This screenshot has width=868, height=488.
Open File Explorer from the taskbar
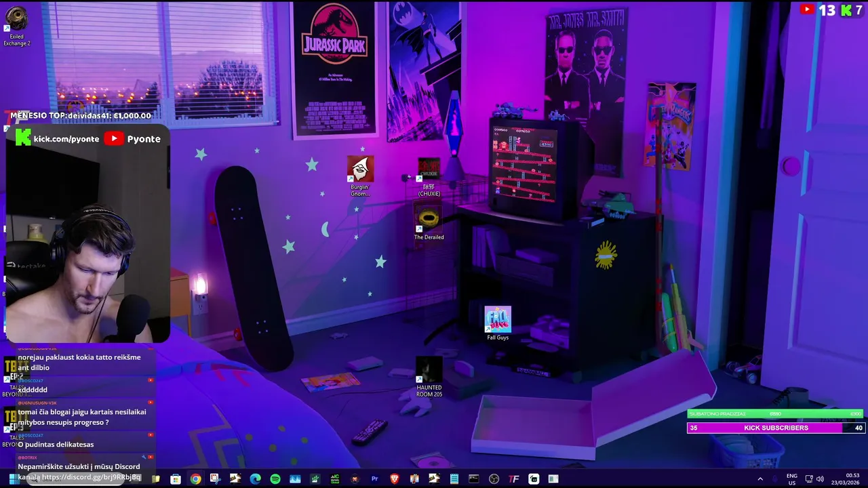[x=156, y=479]
